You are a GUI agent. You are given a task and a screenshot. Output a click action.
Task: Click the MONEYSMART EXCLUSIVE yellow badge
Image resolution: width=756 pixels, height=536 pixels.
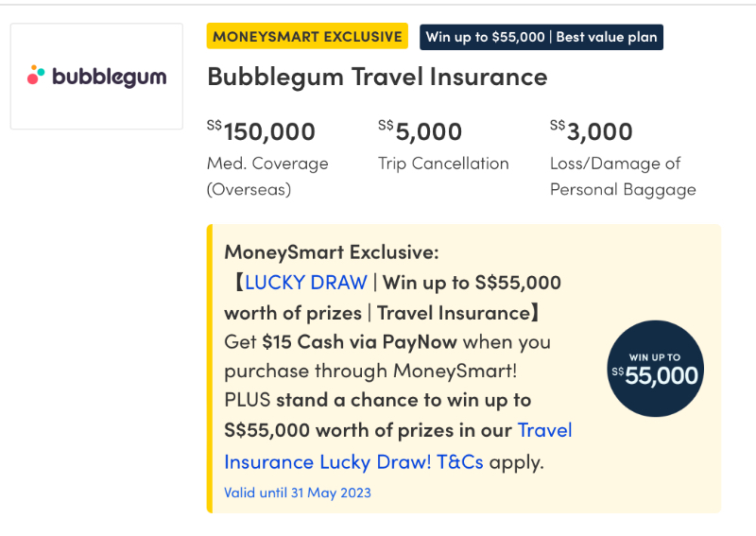(307, 37)
